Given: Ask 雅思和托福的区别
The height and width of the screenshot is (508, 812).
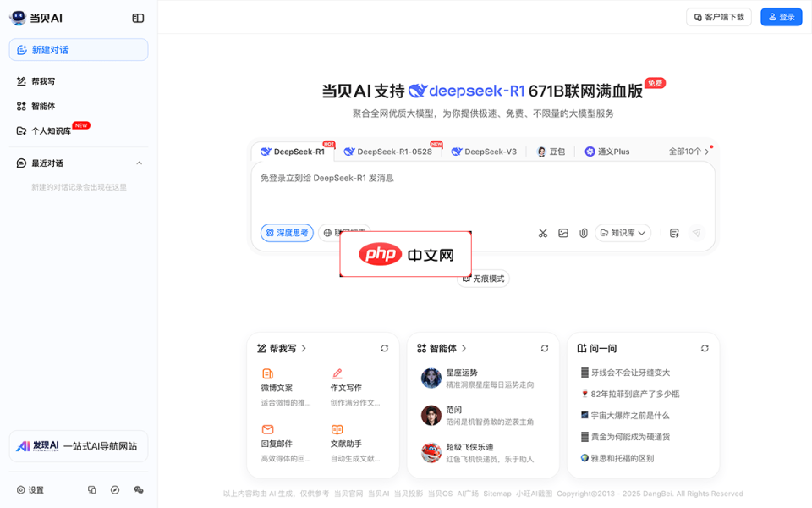Looking at the screenshot, I should (617, 458).
